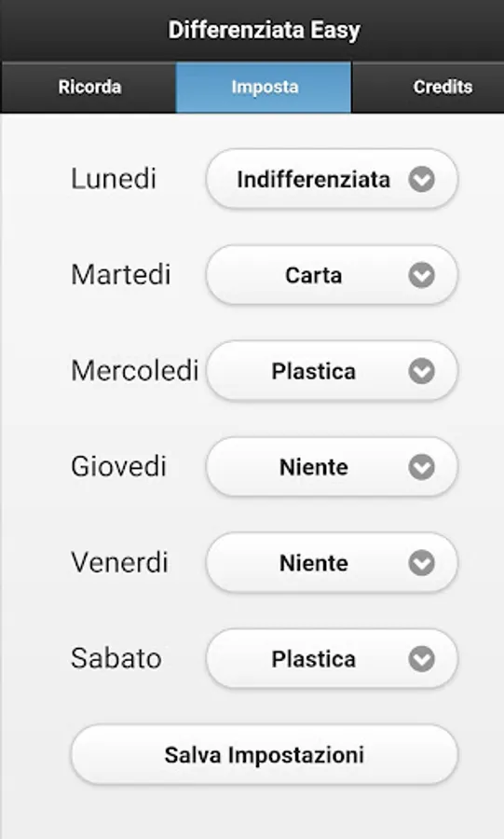
Task: Click the chevron icon in Lunedi dropdown
Action: [422, 179]
